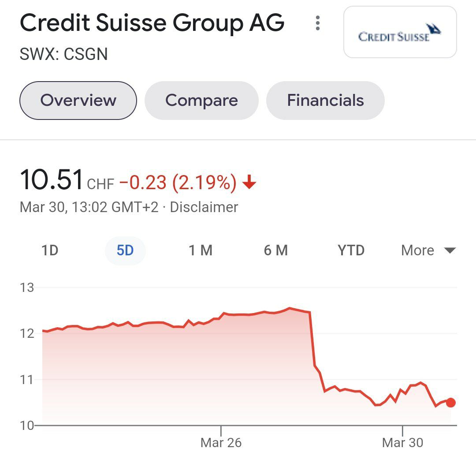Viewport: 476px width, 463px height.
Task: Click the current price marker dot
Action: (450, 402)
